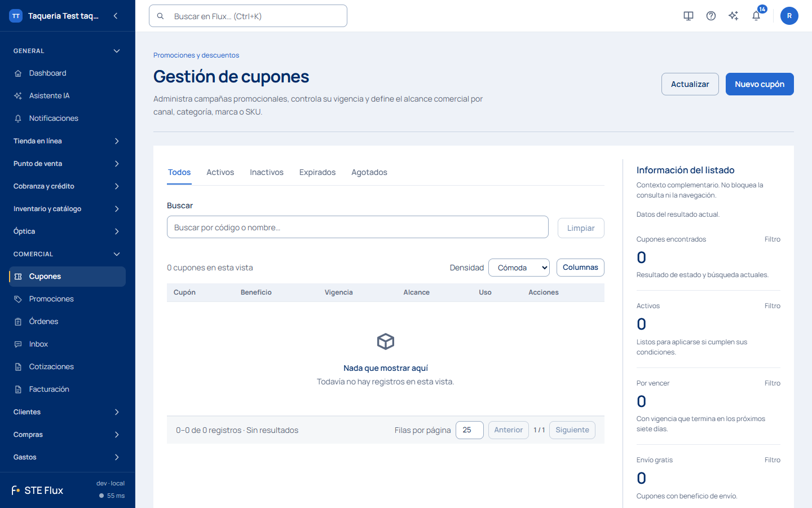The image size is (812, 508).
Task: Click the Filas por página field
Action: click(x=469, y=430)
